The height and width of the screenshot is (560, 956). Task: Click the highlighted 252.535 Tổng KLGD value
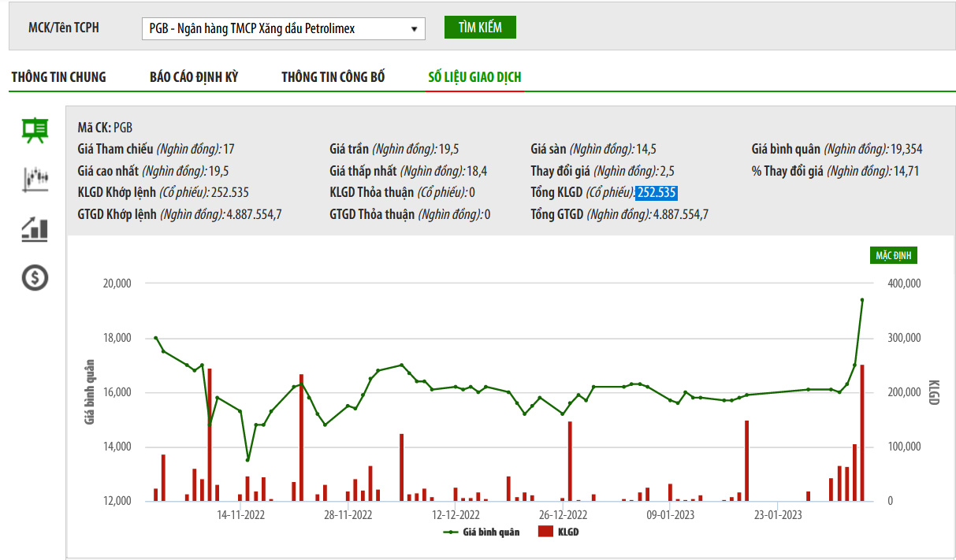point(657,193)
